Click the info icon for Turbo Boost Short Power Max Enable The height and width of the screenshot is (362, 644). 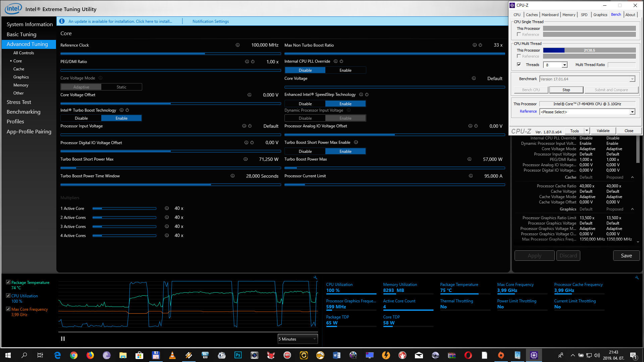(356, 142)
